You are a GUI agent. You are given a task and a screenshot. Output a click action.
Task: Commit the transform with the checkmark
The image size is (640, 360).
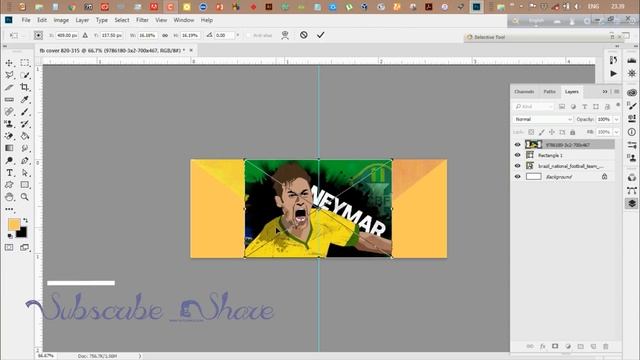(320, 35)
